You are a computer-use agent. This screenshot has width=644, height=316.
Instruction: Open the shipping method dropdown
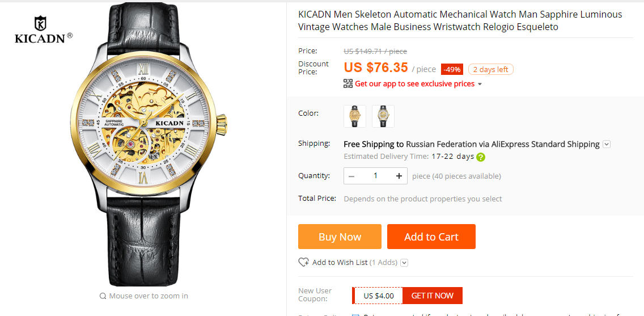pyautogui.click(x=607, y=144)
